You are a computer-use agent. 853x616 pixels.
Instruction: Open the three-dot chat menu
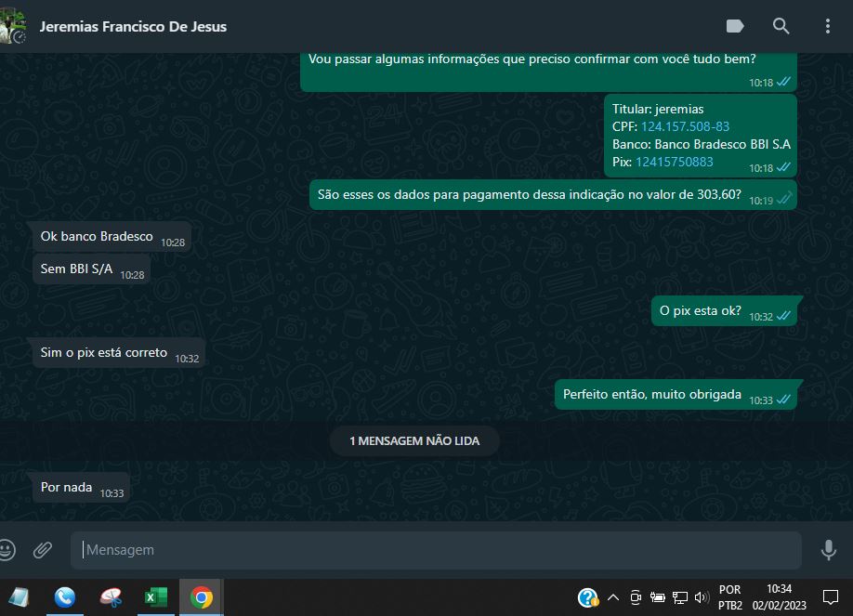point(827,26)
